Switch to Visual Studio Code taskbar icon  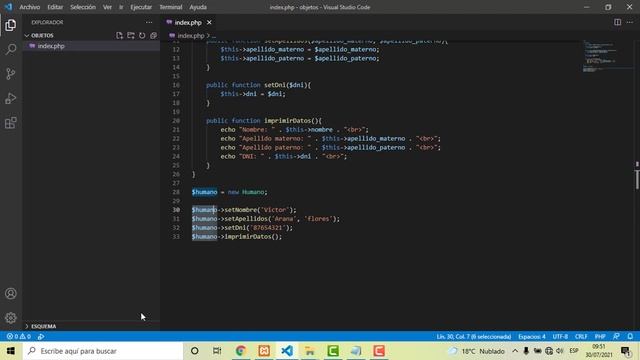pyautogui.click(x=287, y=351)
